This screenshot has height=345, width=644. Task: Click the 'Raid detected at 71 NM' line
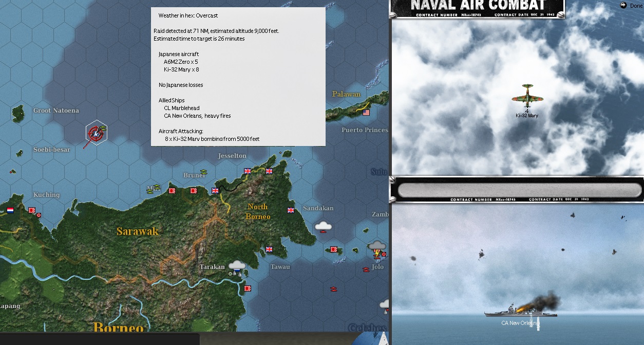(x=216, y=31)
